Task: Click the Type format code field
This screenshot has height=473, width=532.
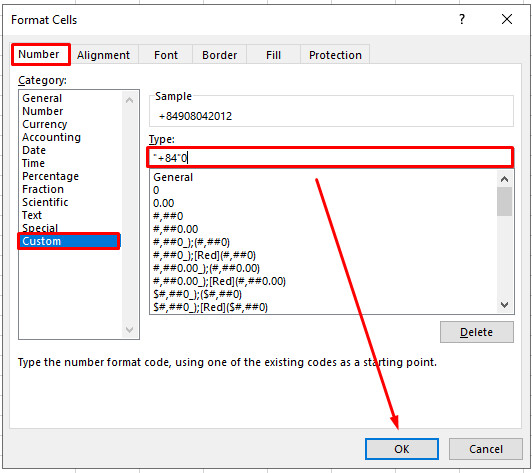Action: 330,157
